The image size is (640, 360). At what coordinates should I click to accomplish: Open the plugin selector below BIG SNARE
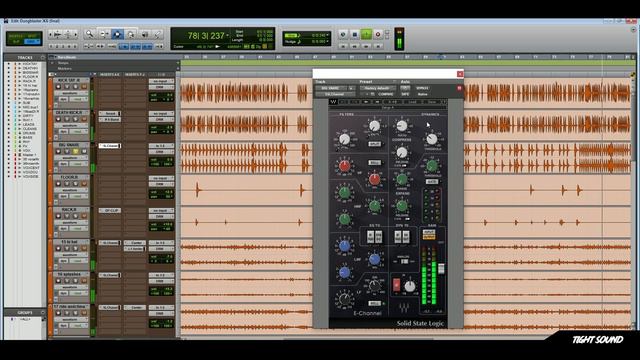coord(335,94)
